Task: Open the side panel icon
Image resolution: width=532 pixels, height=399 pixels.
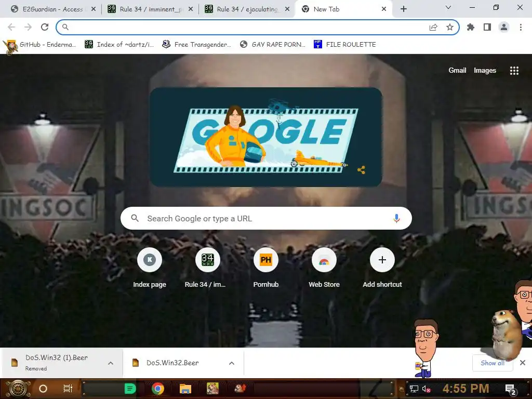Action: coord(487,27)
